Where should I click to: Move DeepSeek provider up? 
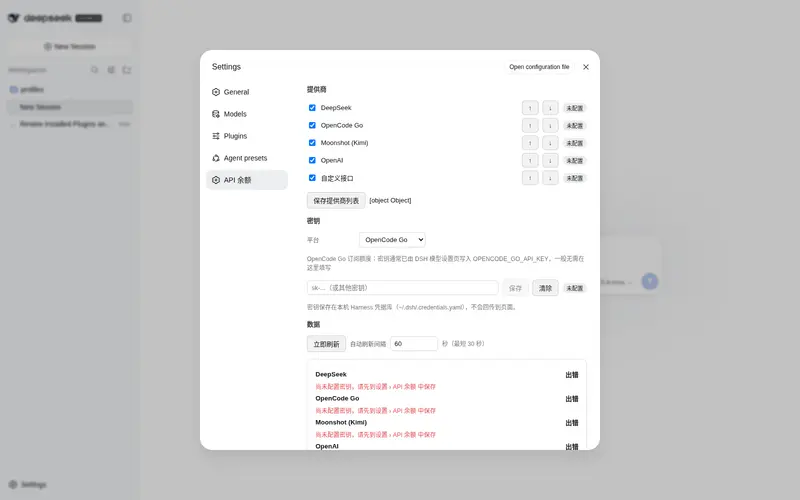[x=530, y=108]
